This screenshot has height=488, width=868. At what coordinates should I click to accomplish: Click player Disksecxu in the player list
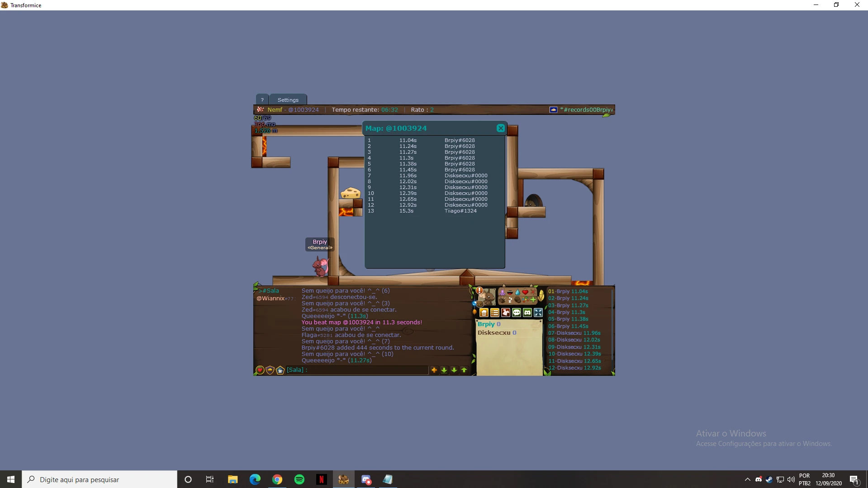click(x=494, y=333)
